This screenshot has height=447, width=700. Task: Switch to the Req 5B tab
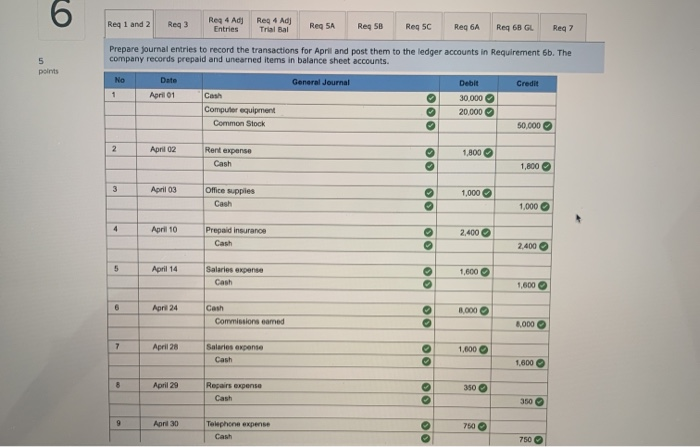point(370,26)
